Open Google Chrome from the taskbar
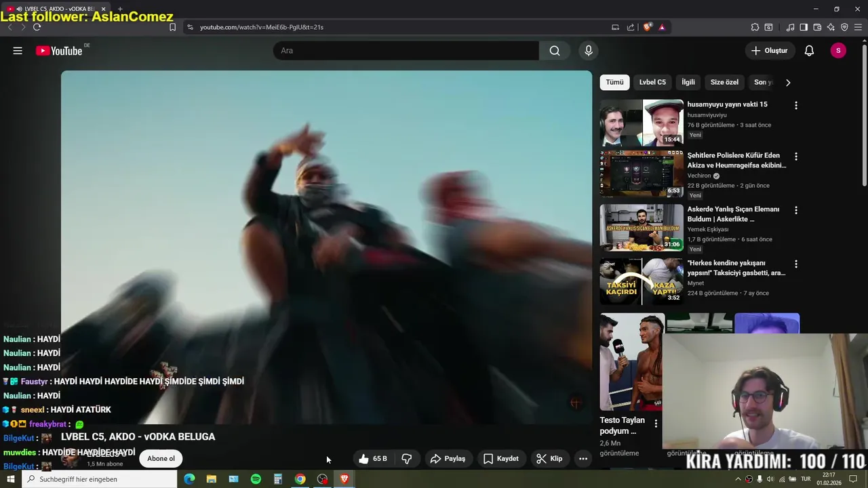This screenshot has height=488, width=868. pos(300,479)
